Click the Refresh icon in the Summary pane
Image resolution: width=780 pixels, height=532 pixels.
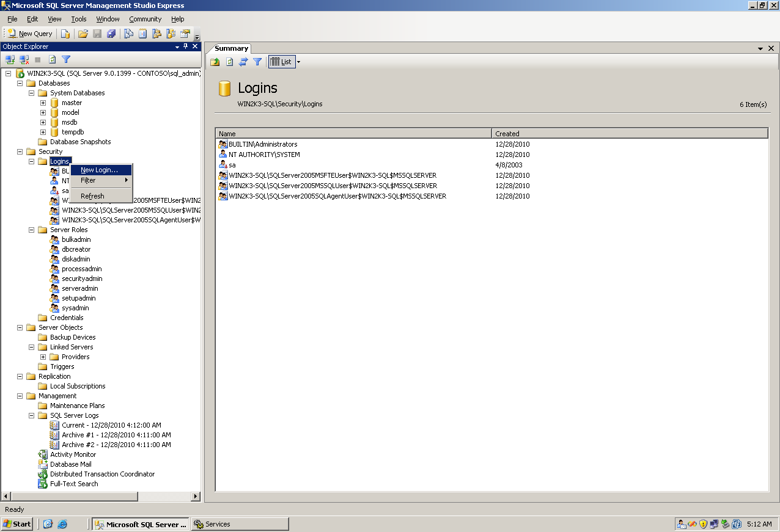pyautogui.click(x=229, y=62)
